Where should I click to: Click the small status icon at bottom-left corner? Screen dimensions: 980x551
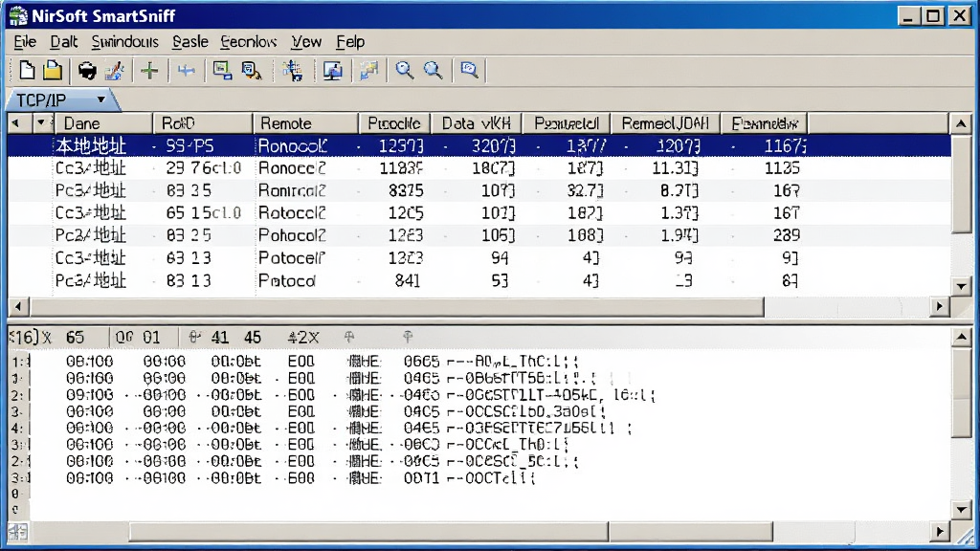coord(17,532)
